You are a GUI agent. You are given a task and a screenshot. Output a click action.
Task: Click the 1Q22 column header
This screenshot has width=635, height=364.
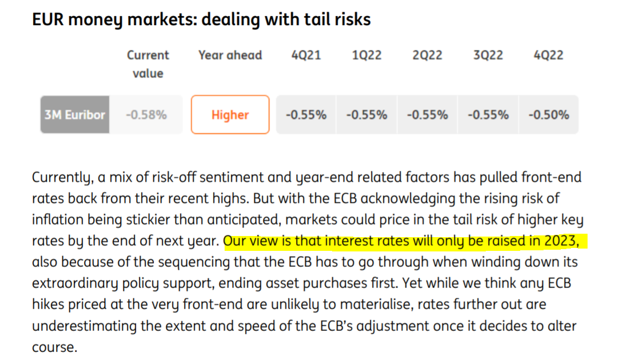pyautogui.click(x=366, y=55)
